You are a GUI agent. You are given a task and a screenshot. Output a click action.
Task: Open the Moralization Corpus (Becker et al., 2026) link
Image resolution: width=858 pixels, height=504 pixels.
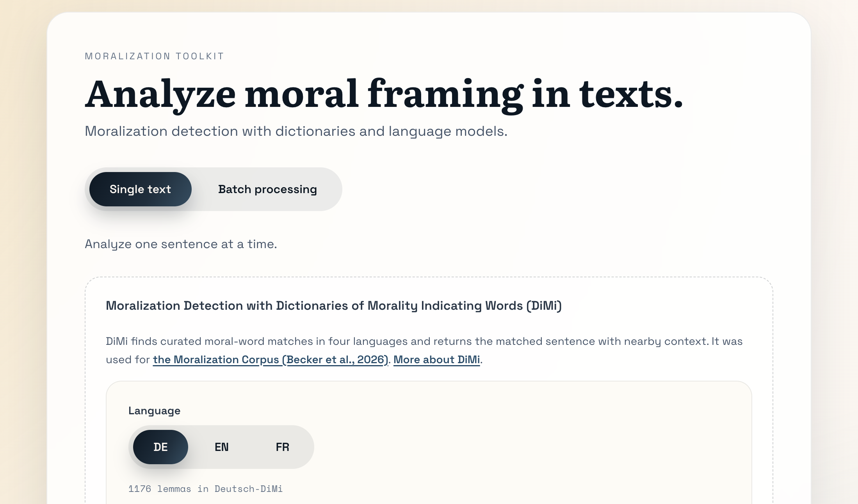[271, 360]
